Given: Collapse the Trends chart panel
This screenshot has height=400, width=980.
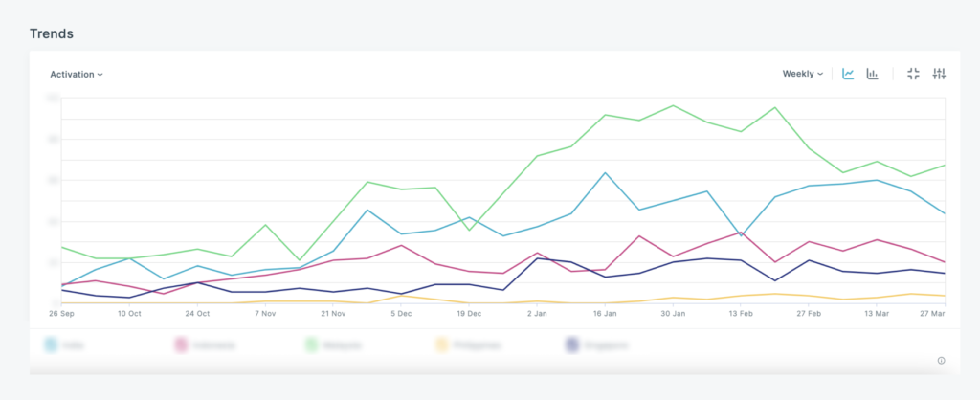Looking at the screenshot, I should click(913, 74).
